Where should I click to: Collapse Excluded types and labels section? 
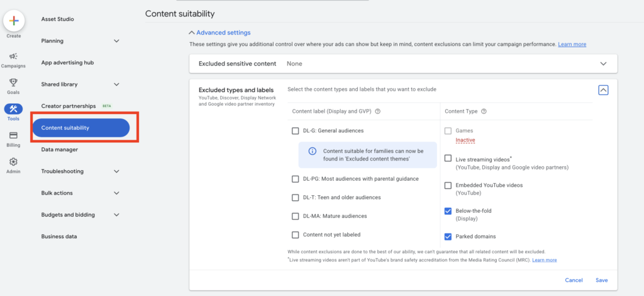coord(603,90)
